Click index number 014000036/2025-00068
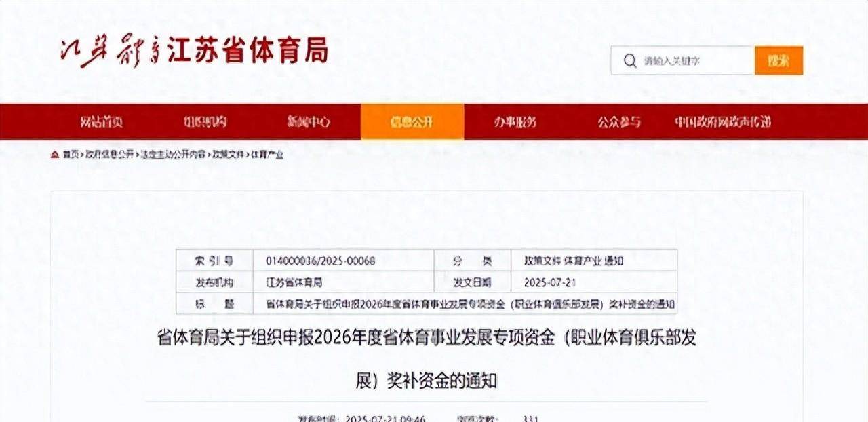 tap(319, 261)
